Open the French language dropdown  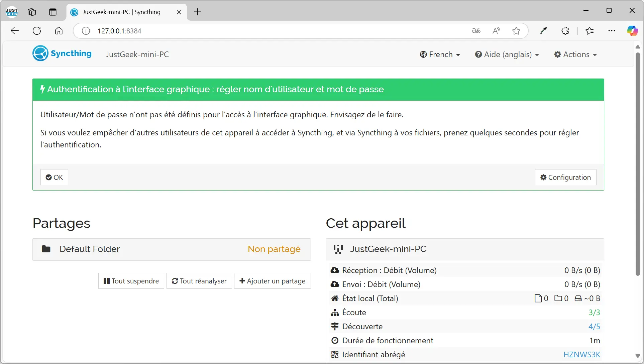[440, 54]
